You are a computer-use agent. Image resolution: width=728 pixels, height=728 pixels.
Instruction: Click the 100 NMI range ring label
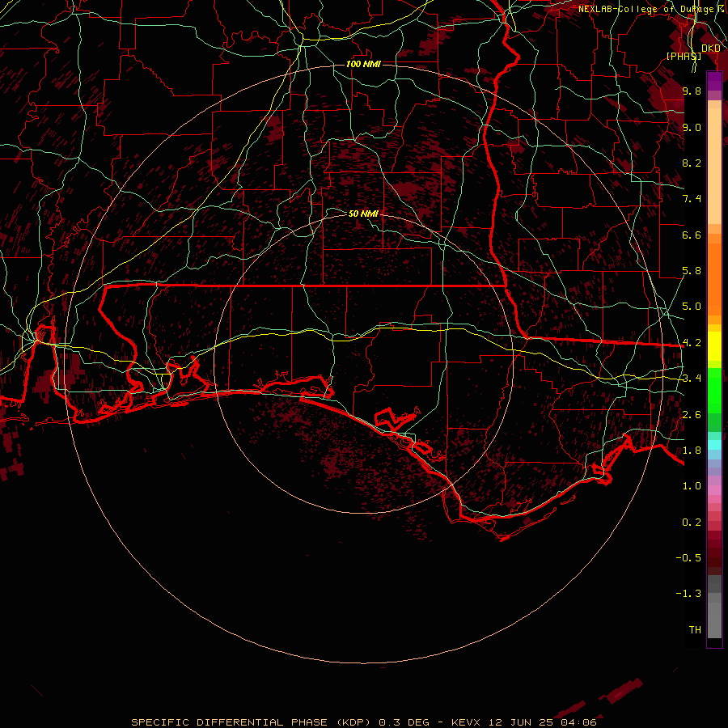[x=363, y=64]
